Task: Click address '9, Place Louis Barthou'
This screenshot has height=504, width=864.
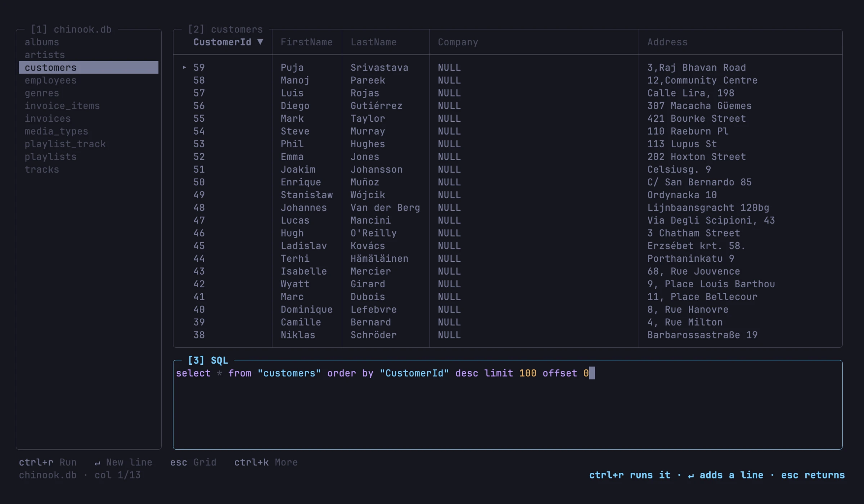Action: coord(711,284)
